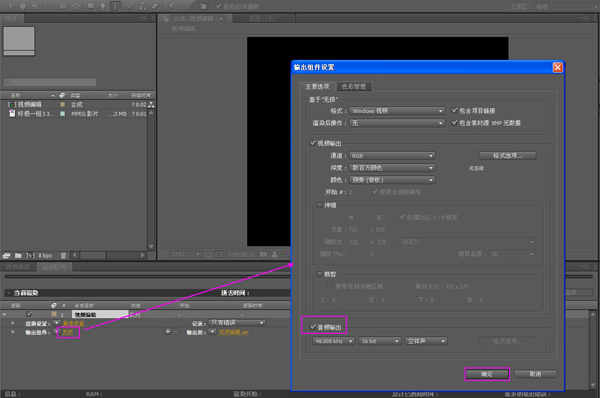600x398 pixels.
Task: Select the 合成: 视频编辑 viewer tab
Action: click(194, 18)
